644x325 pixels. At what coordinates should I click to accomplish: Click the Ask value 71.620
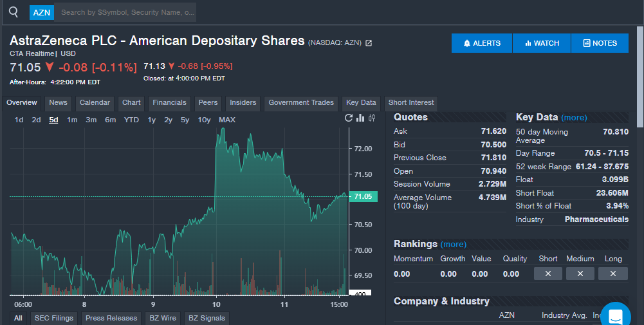(x=493, y=131)
